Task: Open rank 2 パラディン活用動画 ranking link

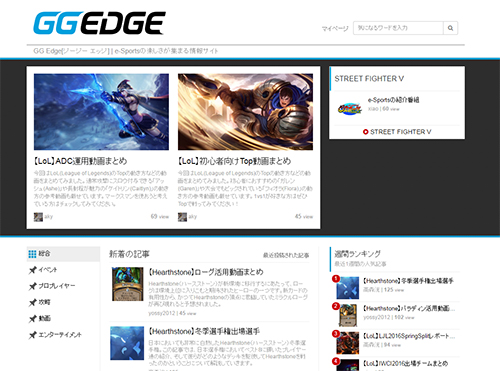Action: point(409,308)
